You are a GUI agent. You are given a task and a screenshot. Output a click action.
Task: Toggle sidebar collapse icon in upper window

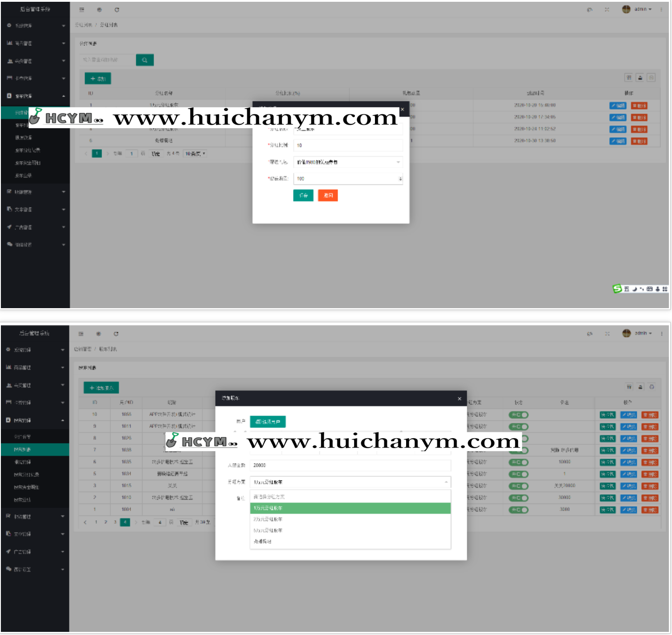point(81,9)
